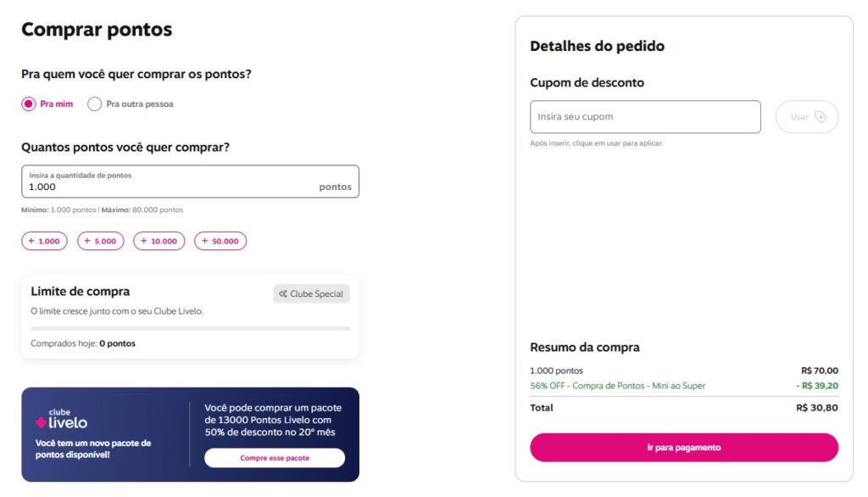
Task: Select the "Pra mim" radio option
Action: coord(29,104)
